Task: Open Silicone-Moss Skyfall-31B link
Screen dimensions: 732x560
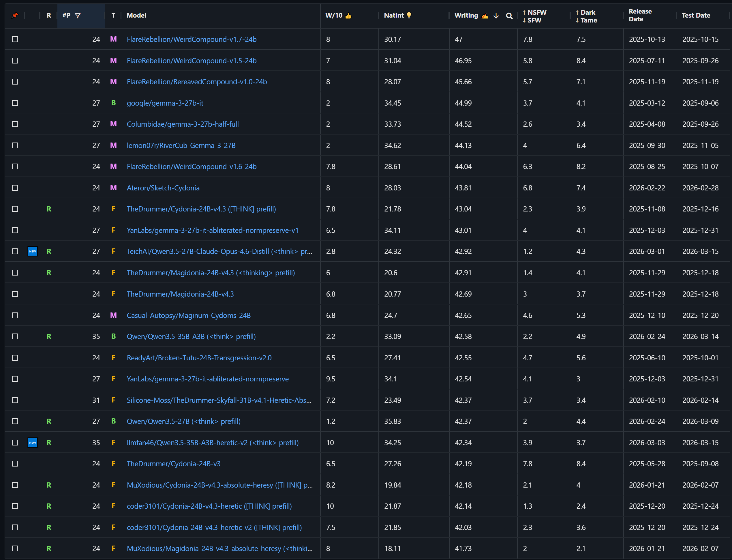Action: coord(219,400)
